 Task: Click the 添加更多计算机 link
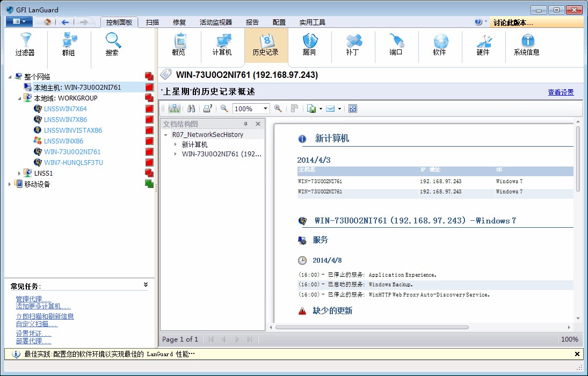[x=43, y=306]
